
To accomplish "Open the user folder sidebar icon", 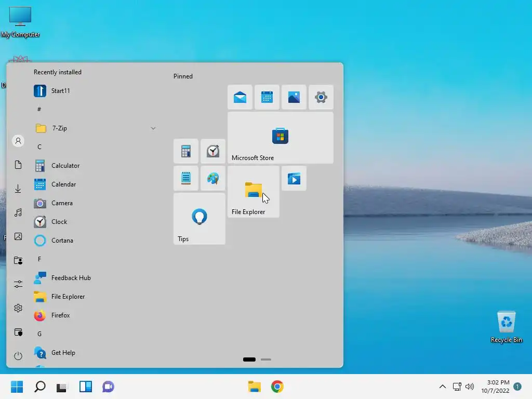I will click(18, 261).
